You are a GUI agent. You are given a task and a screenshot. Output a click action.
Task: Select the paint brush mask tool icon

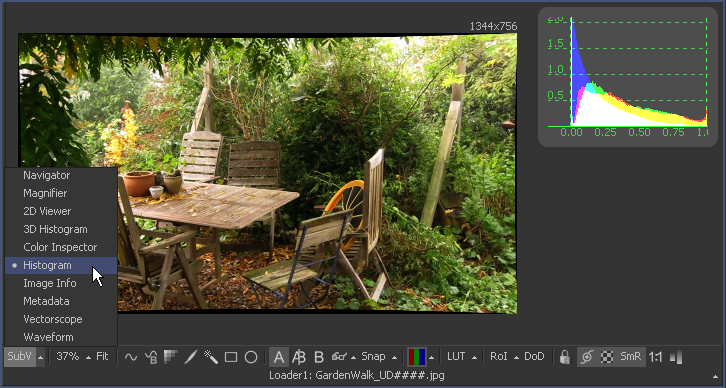(x=191, y=357)
